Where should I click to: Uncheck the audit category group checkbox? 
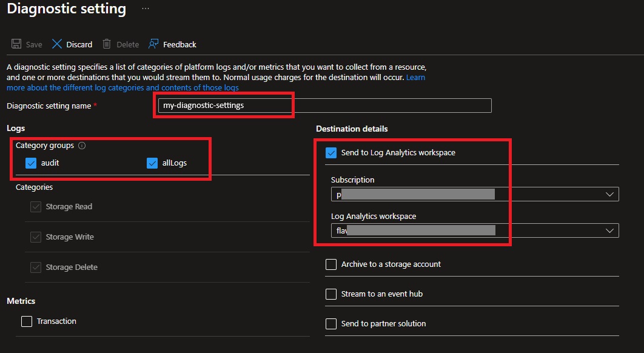click(x=31, y=163)
